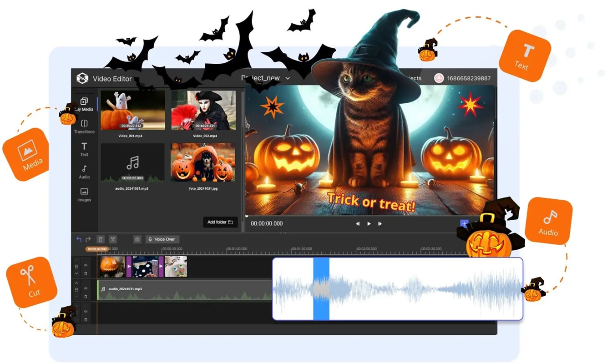Play the preview video

[x=369, y=224]
